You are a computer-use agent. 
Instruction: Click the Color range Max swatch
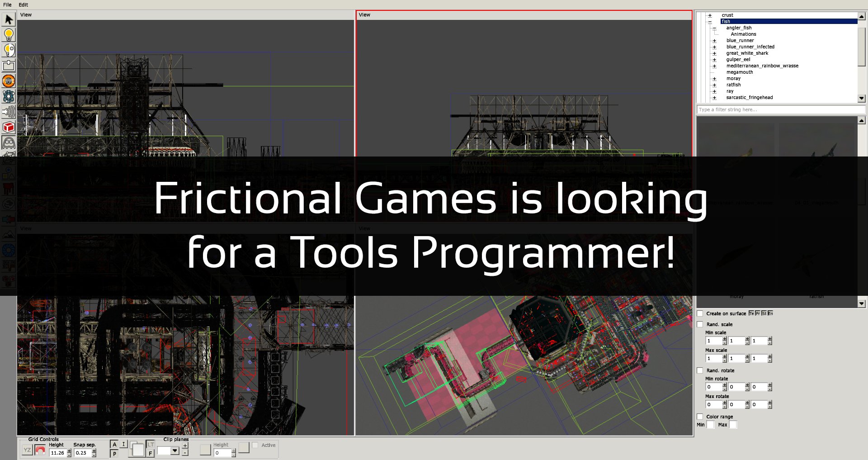coord(733,425)
